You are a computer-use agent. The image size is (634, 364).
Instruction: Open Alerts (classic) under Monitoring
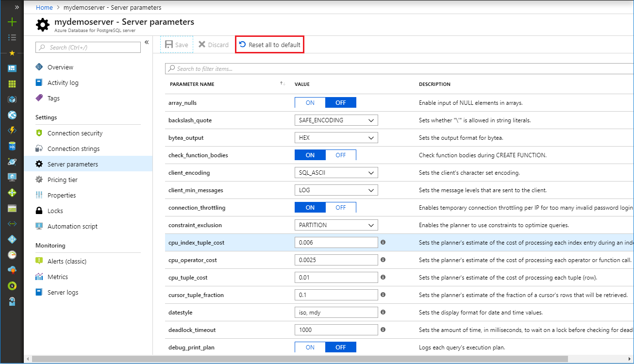coord(67,261)
